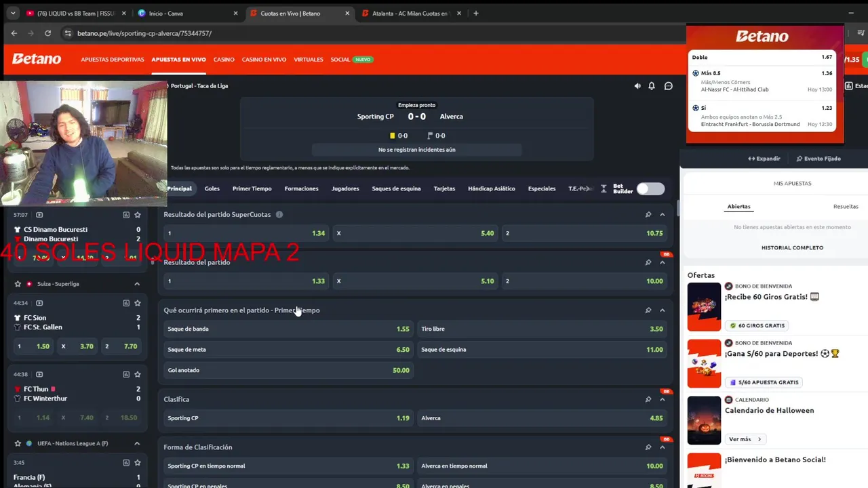Open notifications bell for Sporting CP match
The image size is (868, 488).
tap(652, 86)
